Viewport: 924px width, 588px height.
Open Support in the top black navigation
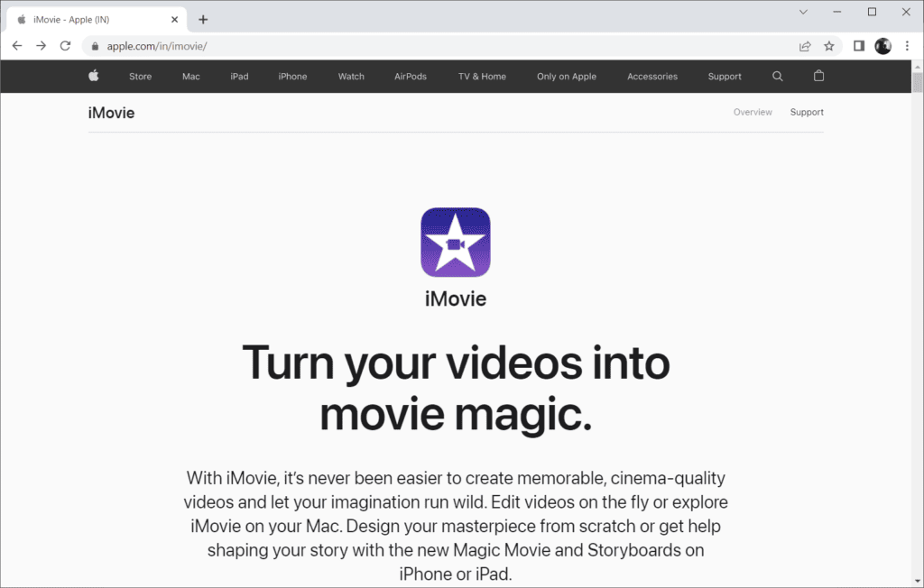[x=725, y=76]
